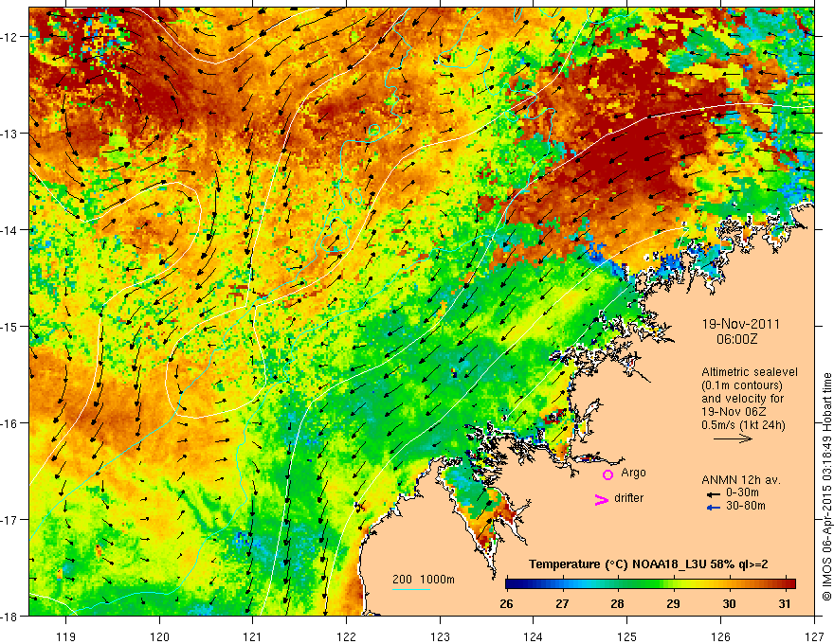
Task: Click the magenta Argo circle legend symbol
Action: [607, 474]
